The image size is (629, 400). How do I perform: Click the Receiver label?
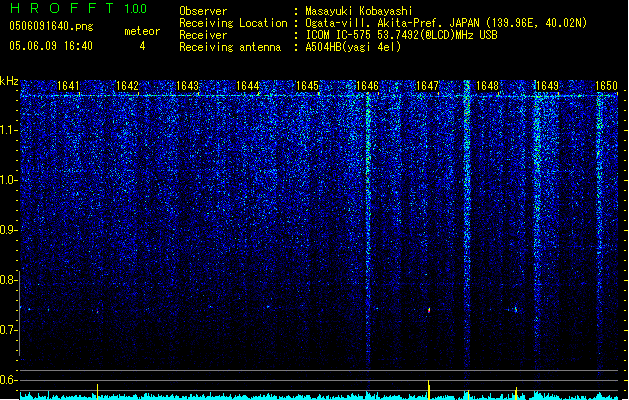203,35
